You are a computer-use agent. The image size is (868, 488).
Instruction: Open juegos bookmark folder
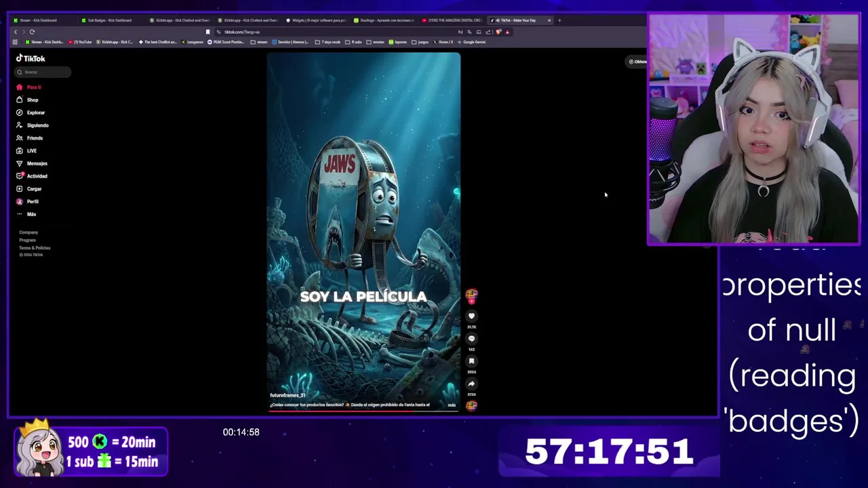point(420,42)
